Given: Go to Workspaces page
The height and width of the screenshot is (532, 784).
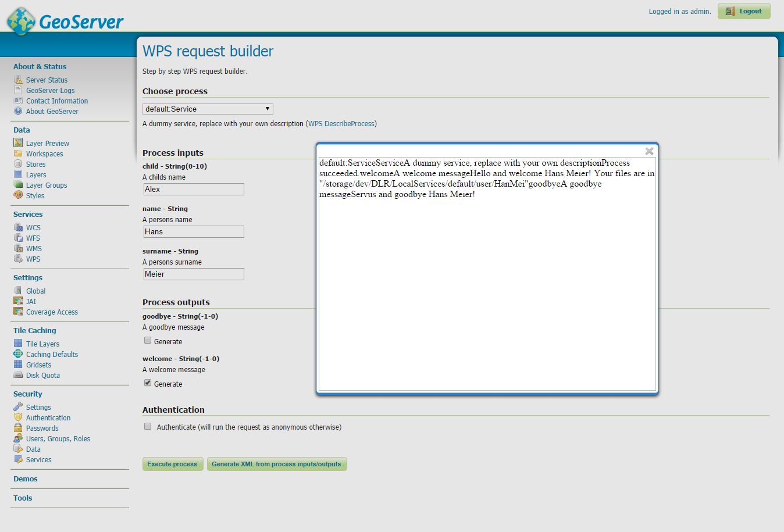Looking at the screenshot, I should pos(45,154).
